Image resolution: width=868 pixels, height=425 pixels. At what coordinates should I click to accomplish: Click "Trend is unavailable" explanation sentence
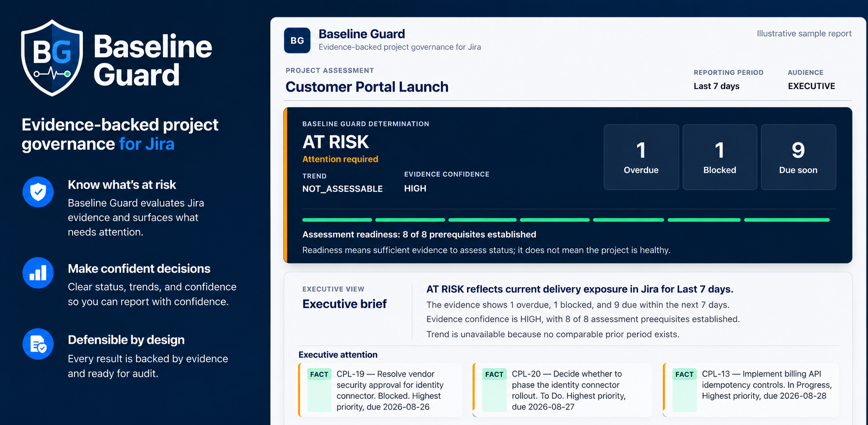553,334
